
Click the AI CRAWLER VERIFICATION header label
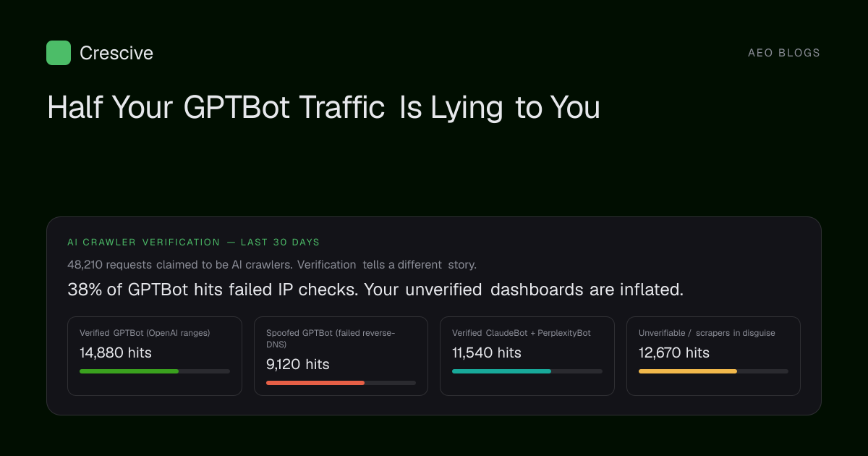144,242
